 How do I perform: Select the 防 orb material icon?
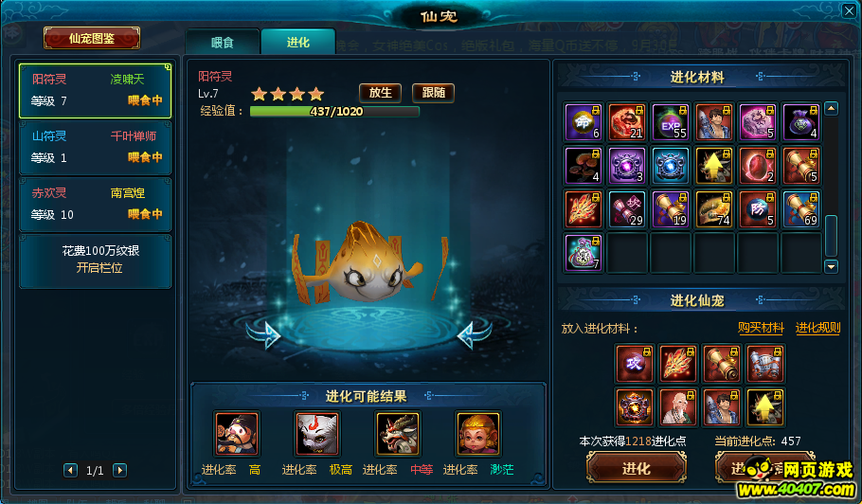tap(758, 209)
